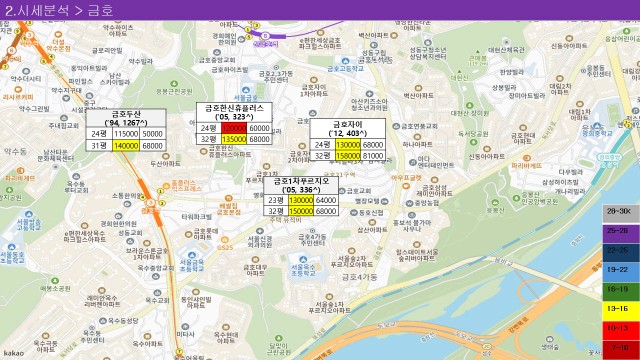This screenshot has width=640, height=360.
Task: Click the 금호두산 ('94, 1267^) table header
Action: click(x=126, y=118)
